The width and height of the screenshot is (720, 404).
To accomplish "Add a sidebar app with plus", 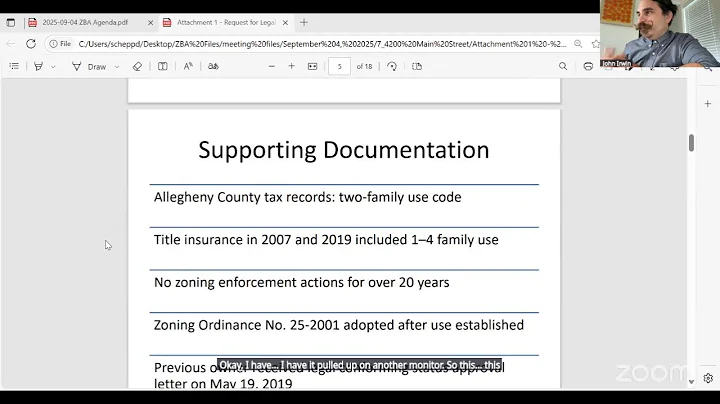I will click(x=708, y=104).
